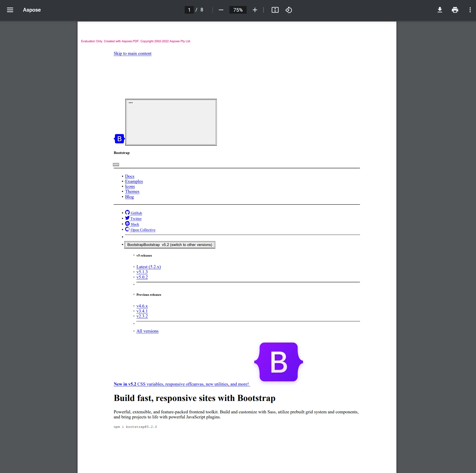This screenshot has height=473, width=476.
Task: Open the All versions link
Action: [x=147, y=331]
